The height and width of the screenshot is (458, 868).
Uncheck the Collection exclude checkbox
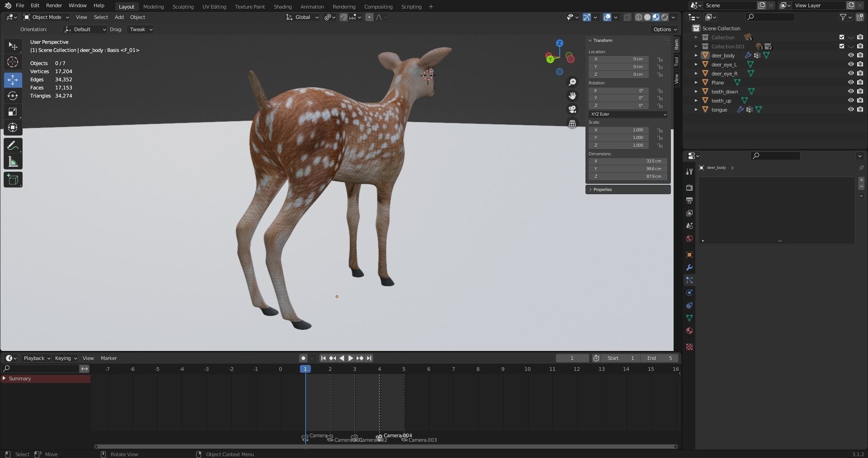(x=842, y=37)
